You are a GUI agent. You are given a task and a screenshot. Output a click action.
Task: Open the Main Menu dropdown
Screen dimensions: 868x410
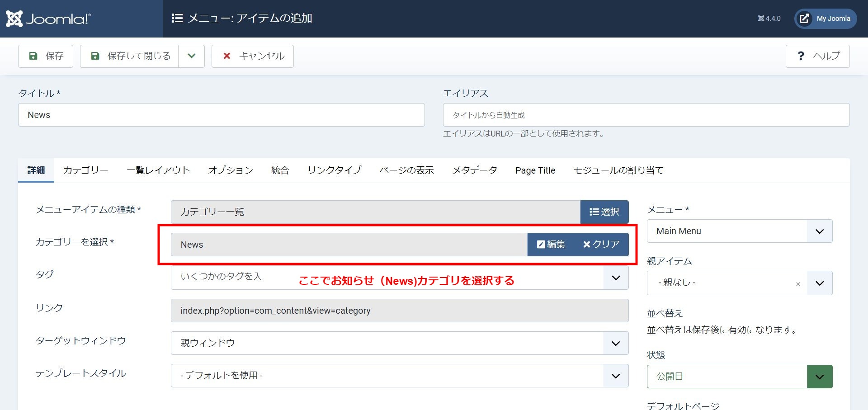click(739, 231)
